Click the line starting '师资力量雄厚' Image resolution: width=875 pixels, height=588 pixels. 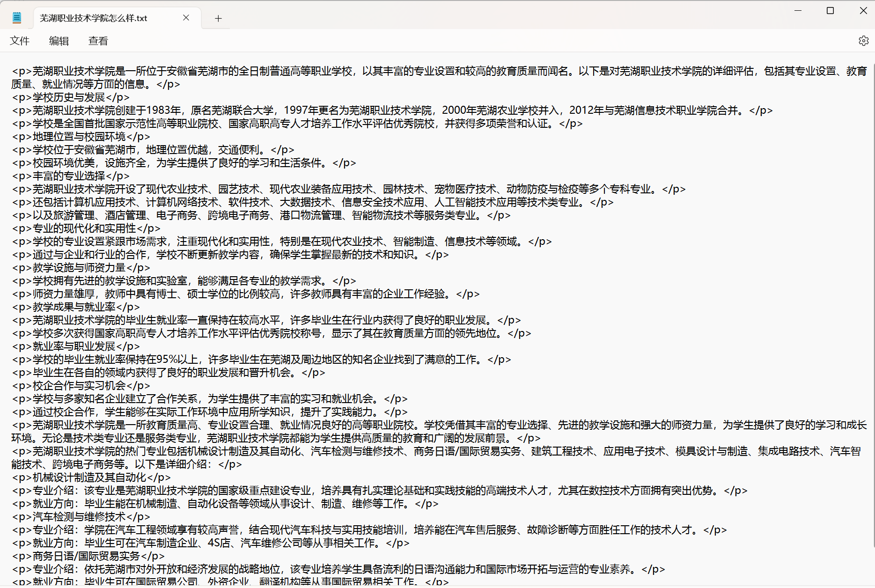pos(246,294)
